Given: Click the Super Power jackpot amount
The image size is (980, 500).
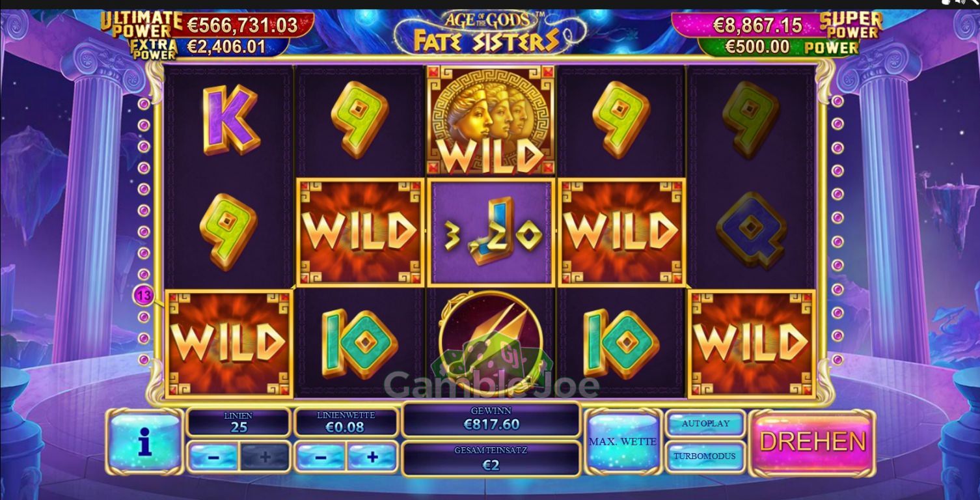Looking at the screenshot, I should coord(757,25).
